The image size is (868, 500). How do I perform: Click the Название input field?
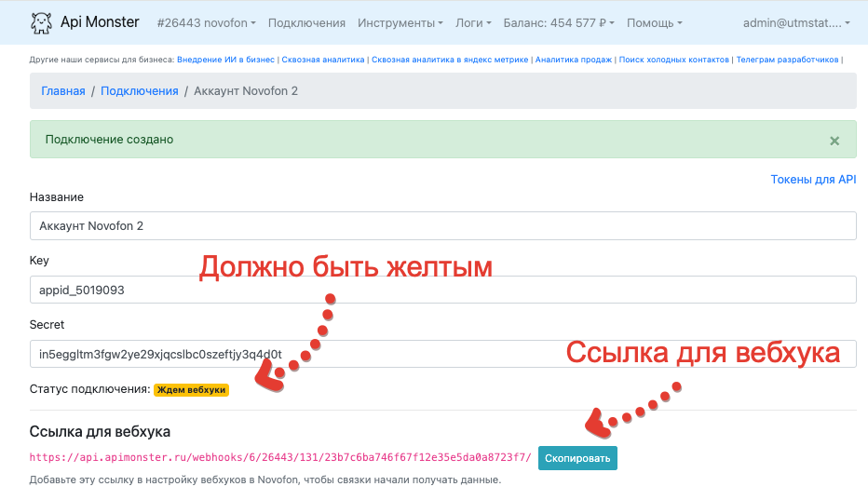443,226
